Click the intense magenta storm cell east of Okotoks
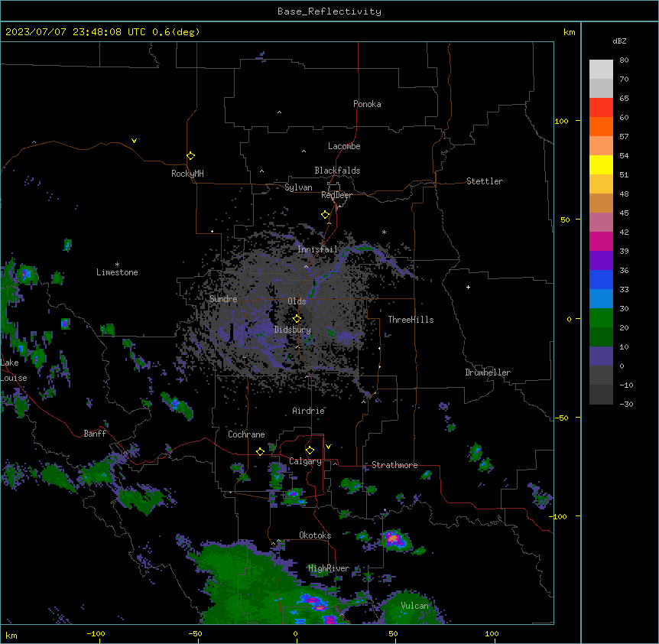Screen dimensions: 659x644 [x=394, y=538]
